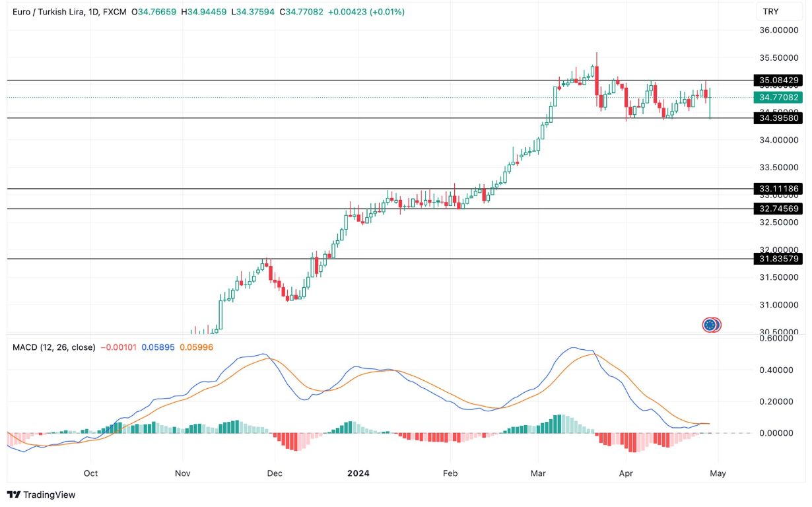Select the 31.83579 level price tag
Screen dimensions: 812x507
[x=779, y=259]
